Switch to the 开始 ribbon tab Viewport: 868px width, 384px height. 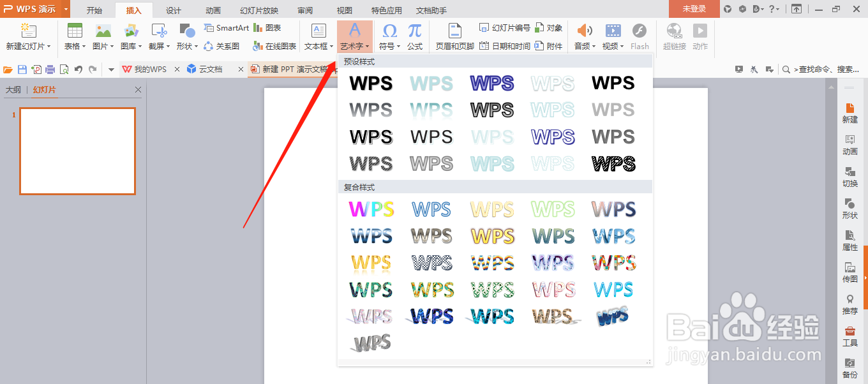[x=94, y=10]
